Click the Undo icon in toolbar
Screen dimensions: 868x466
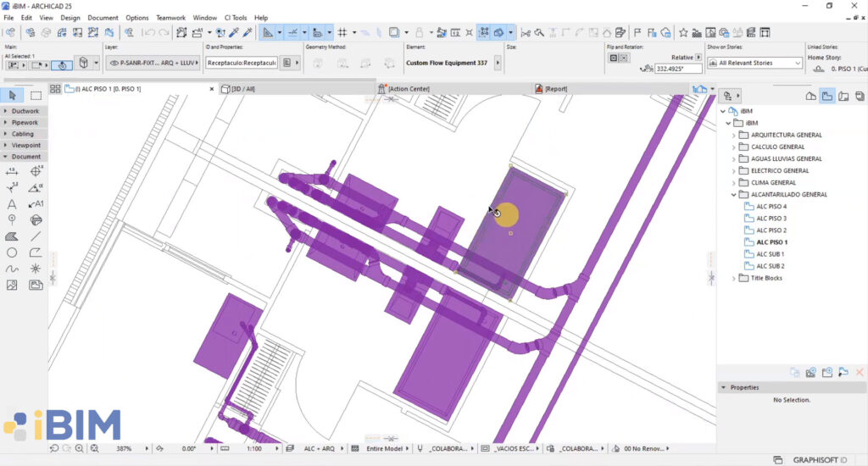click(149, 33)
